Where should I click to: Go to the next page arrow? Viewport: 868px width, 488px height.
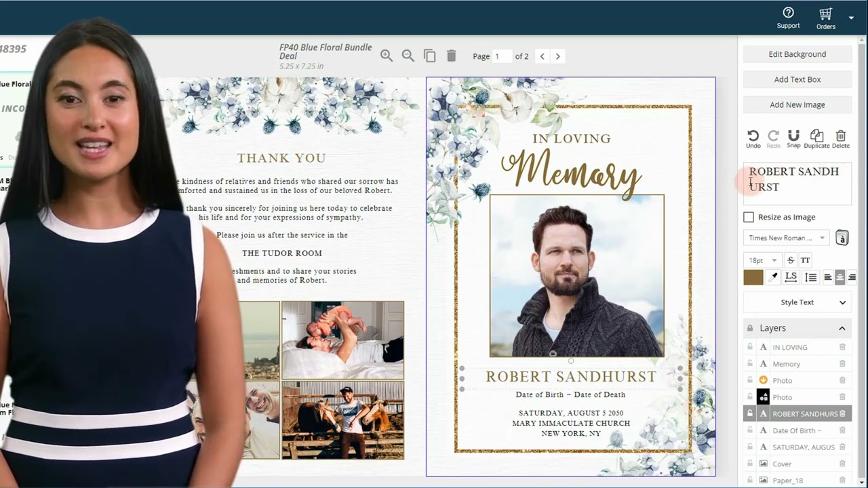pos(558,56)
